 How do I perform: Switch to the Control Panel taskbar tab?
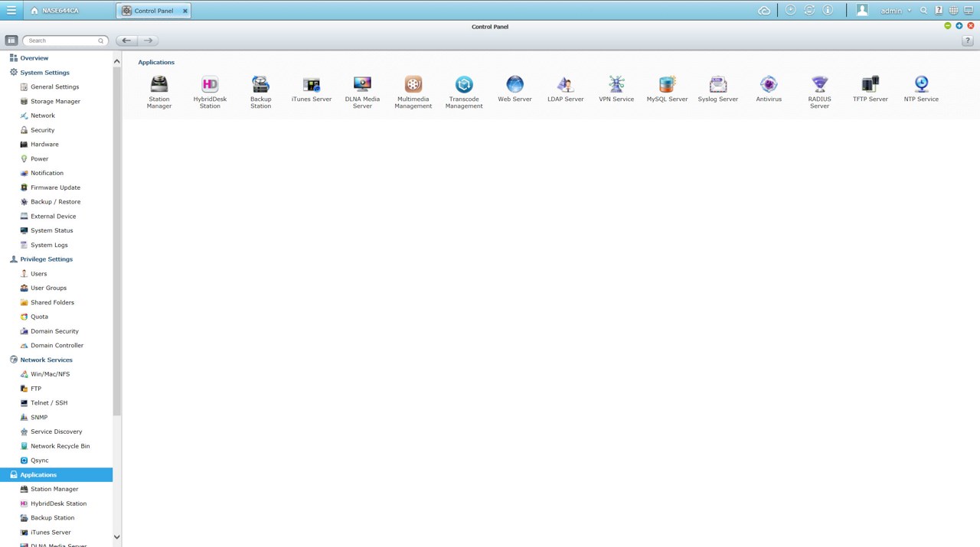tap(153, 11)
